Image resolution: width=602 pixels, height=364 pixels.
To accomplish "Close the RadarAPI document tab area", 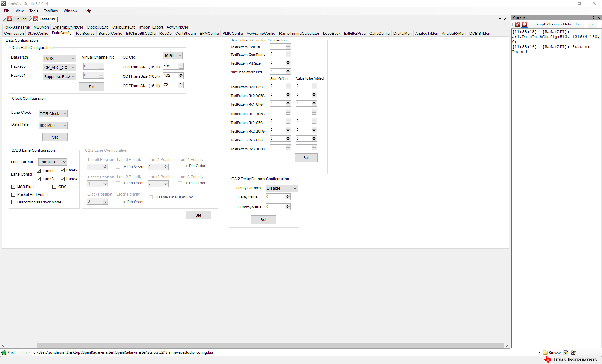I will tap(505, 19).
